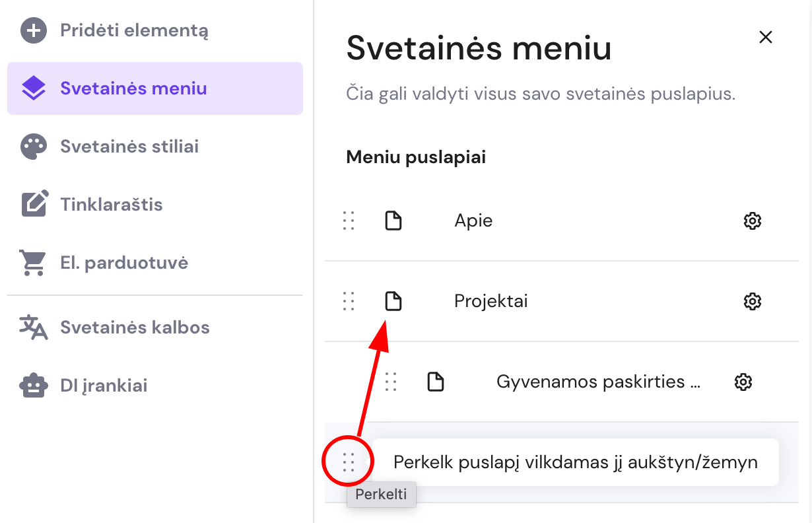The height and width of the screenshot is (523, 812).
Task: Click the page icon next to Projektai
Action: click(x=393, y=301)
